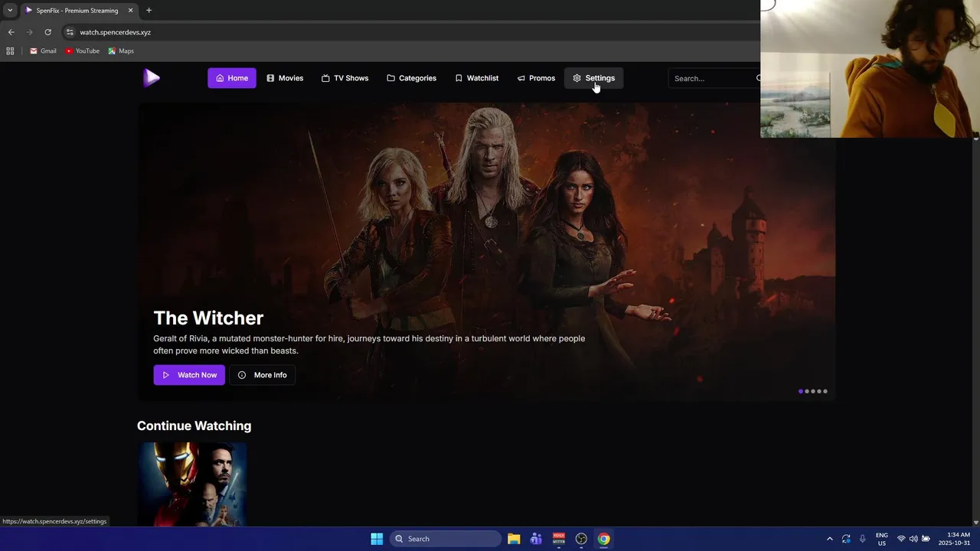Click the sync tray icon

coord(846,539)
